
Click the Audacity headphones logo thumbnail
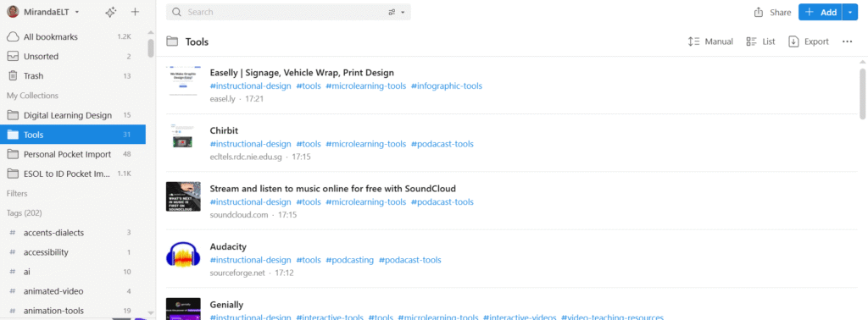(x=182, y=255)
